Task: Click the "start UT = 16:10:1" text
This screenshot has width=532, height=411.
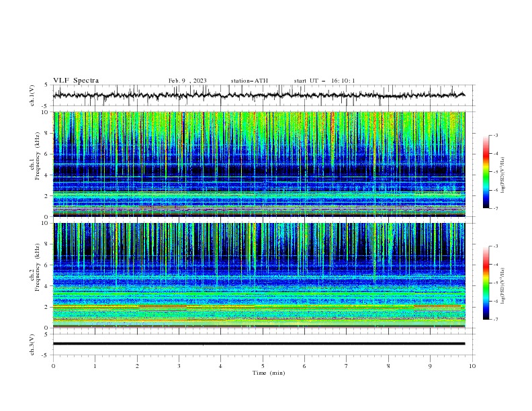Action: pos(324,81)
